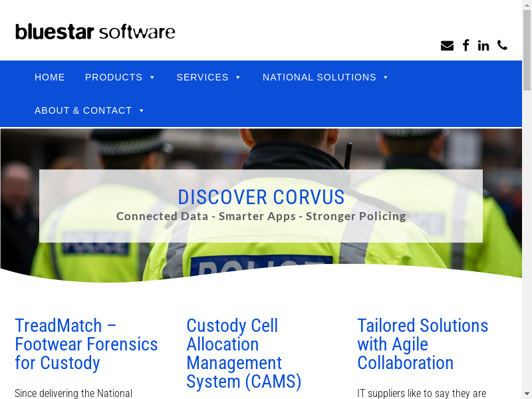Screen dimensions: 532x399
Task: Click the Discover Corvus banner heading
Action: [x=261, y=197]
